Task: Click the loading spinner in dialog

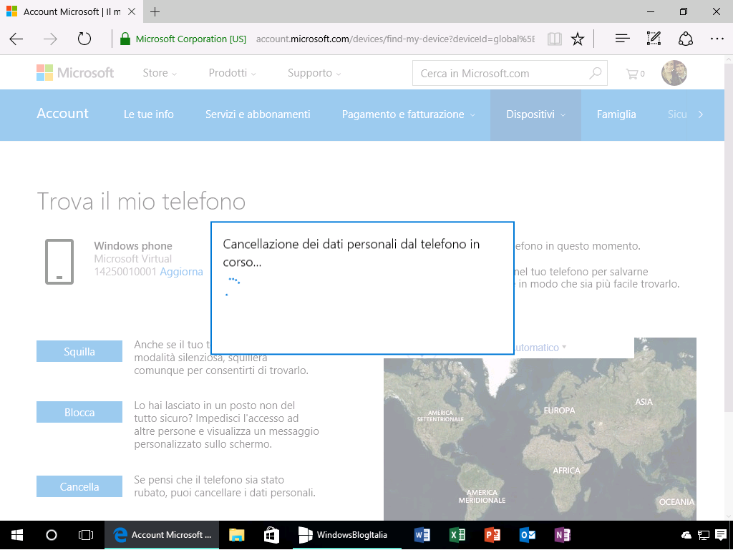Action: pos(233,287)
